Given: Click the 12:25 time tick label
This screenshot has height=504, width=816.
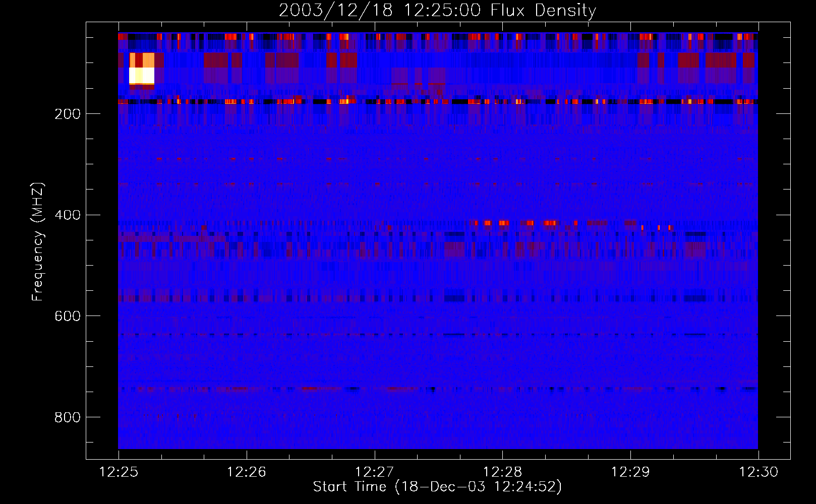Looking at the screenshot, I should (119, 472).
